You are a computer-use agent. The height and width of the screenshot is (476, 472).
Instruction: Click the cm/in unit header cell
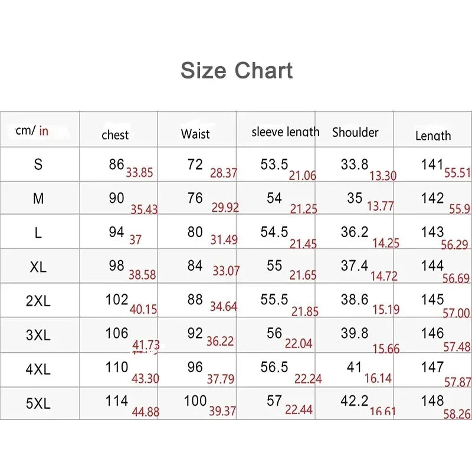point(32,130)
